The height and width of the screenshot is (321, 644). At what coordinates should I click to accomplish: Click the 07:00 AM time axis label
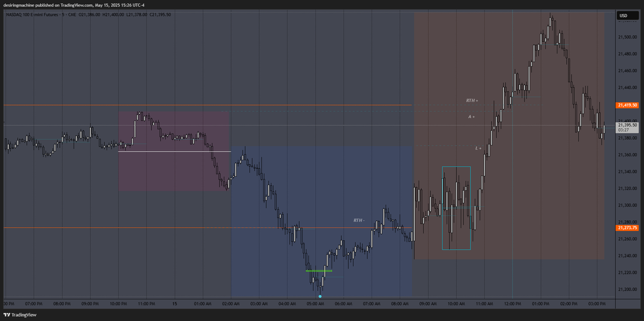click(372, 303)
